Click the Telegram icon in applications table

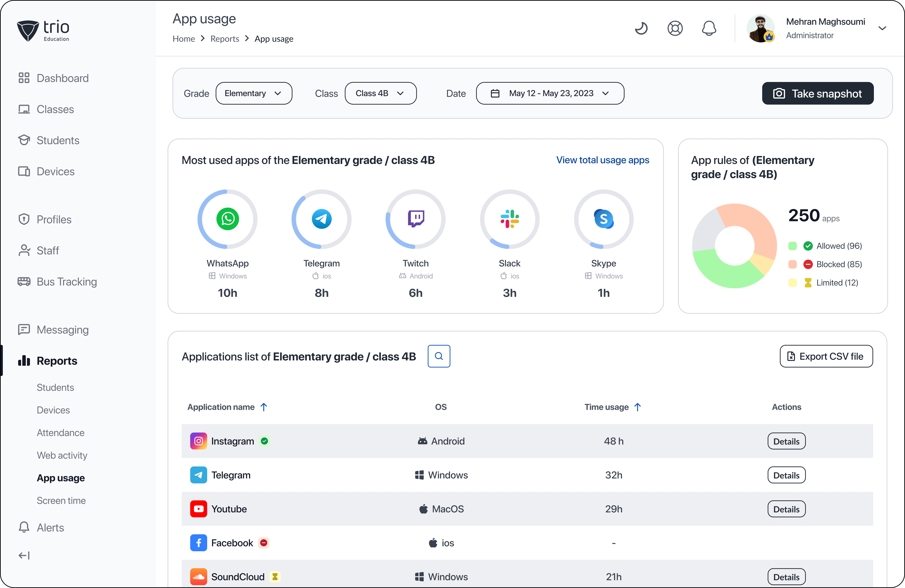pyautogui.click(x=198, y=475)
